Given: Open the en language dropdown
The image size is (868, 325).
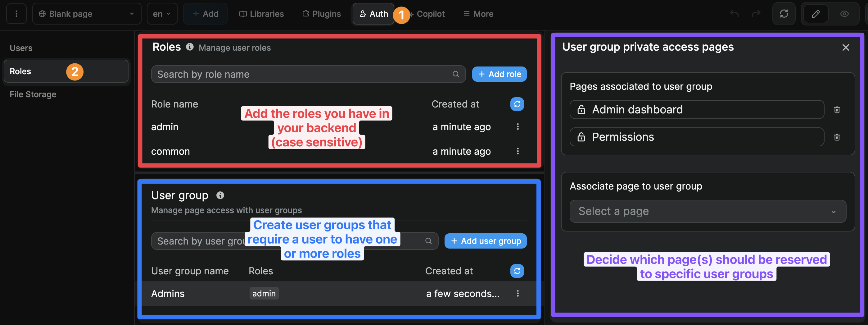Looking at the screenshot, I should tap(162, 14).
